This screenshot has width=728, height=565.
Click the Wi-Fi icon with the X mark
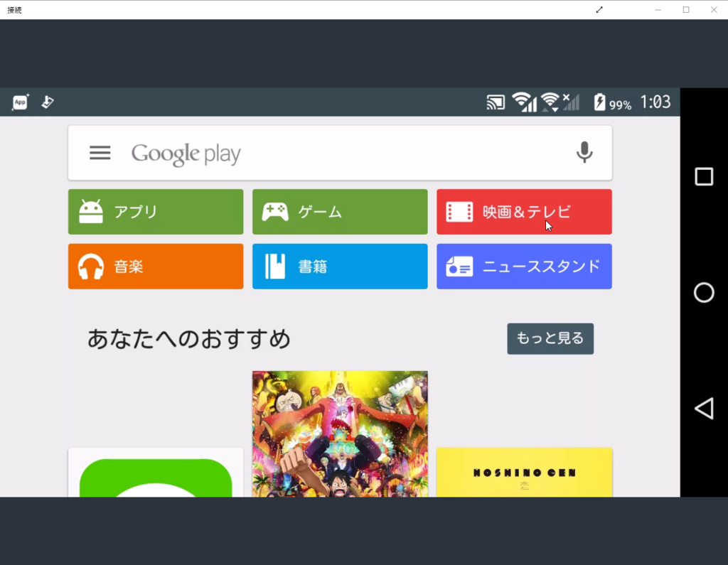click(x=560, y=102)
